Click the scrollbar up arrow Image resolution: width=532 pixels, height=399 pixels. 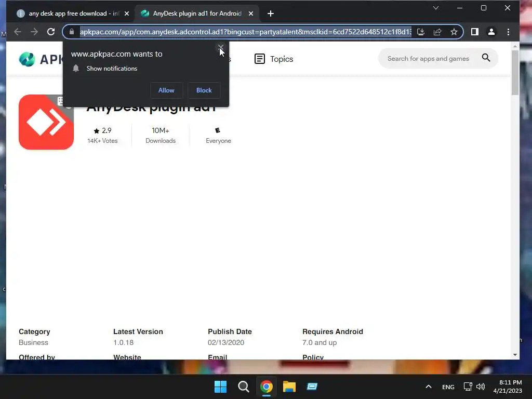(x=515, y=46)
